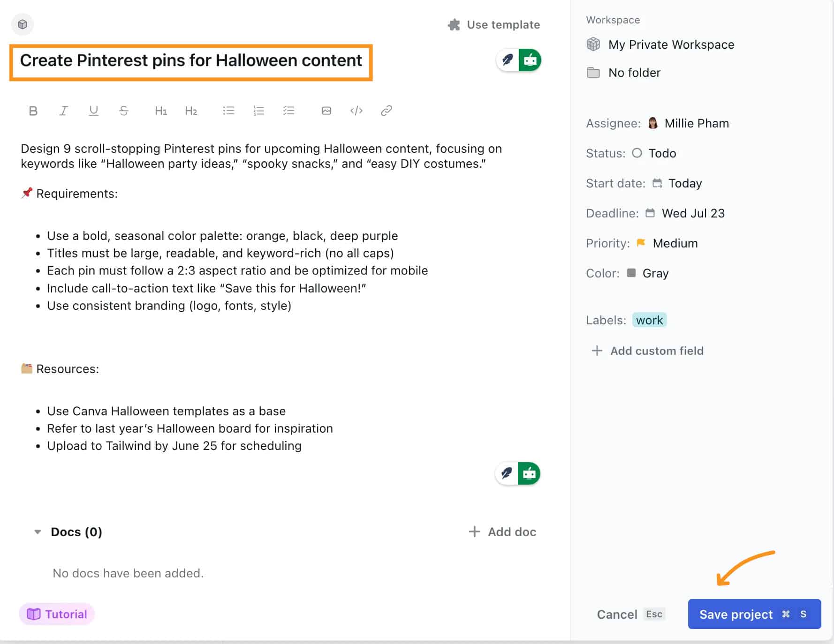
Task: Click Save project button
Action: click(754, 614)
